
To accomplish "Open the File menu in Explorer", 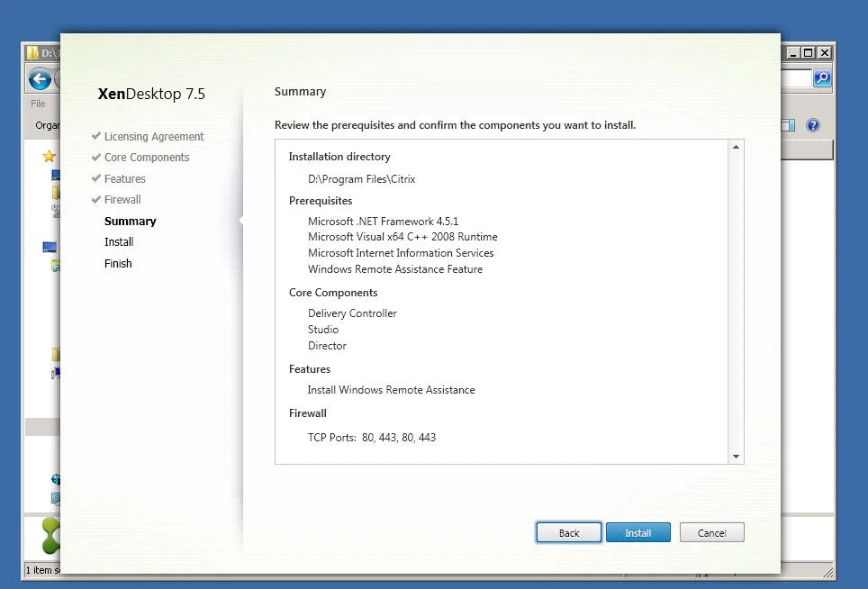I will pyautogui.click(x=38, y=104).
